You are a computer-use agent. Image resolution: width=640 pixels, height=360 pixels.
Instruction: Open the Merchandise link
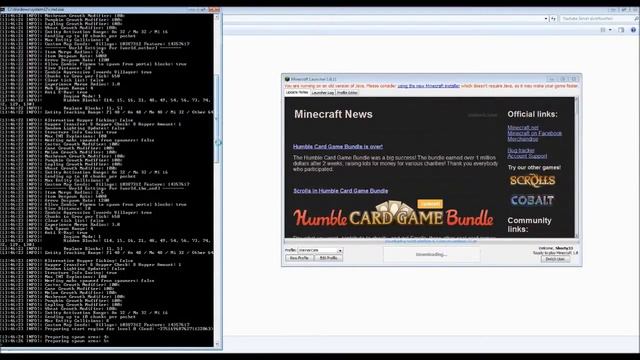pyautogui.click(x=522, y=139)
